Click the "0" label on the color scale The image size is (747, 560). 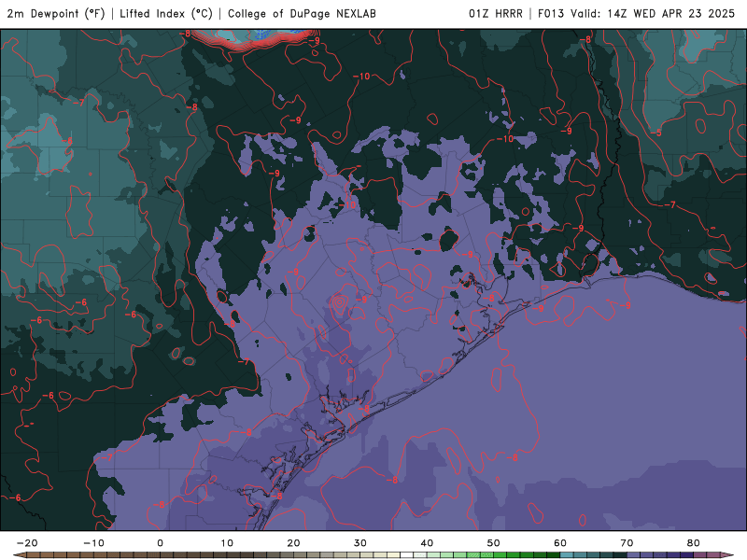pos(160,543)
